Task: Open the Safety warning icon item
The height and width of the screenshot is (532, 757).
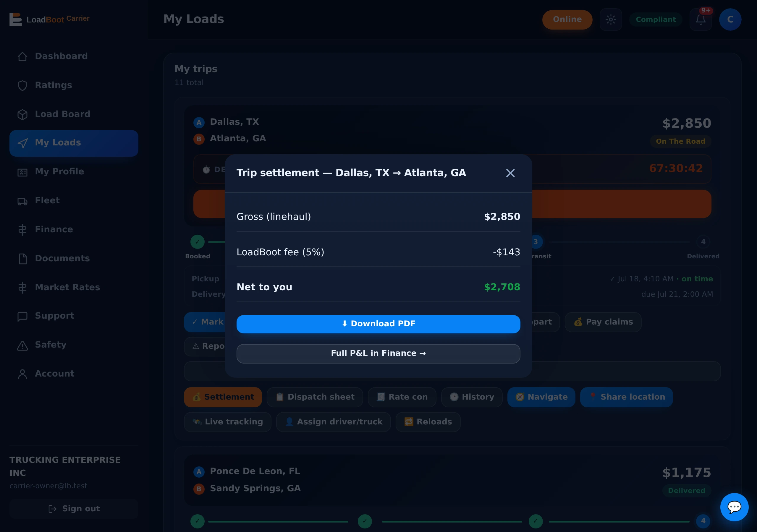Action: [22, 346]
